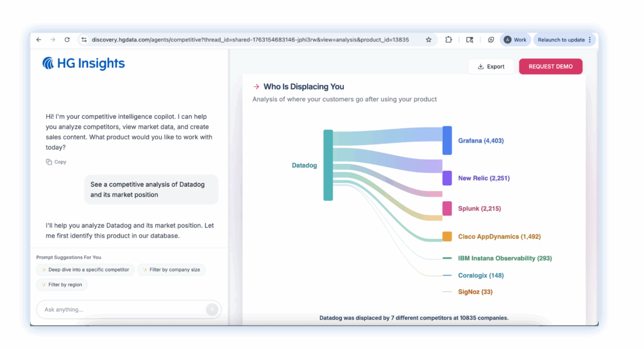Select 'Deep dive into a specific competitor' suggestion

84,270
